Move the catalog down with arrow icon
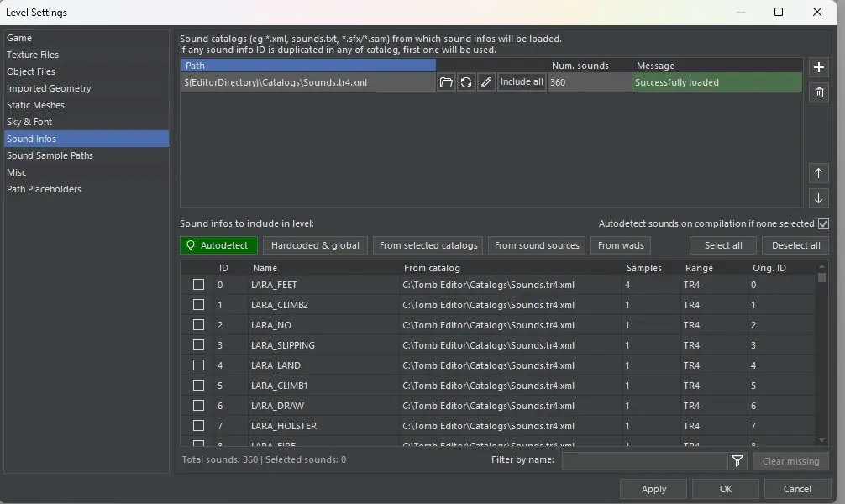Screen dimensions: 845x504 click(819, 198)
